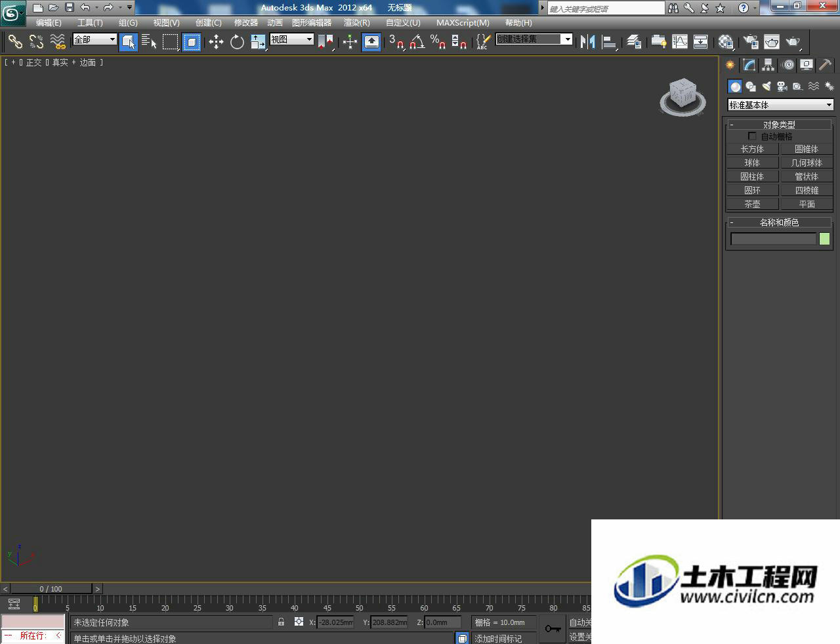840x644 pixels.
Task: Toggle Angle Snap
Action: point(417,42)
